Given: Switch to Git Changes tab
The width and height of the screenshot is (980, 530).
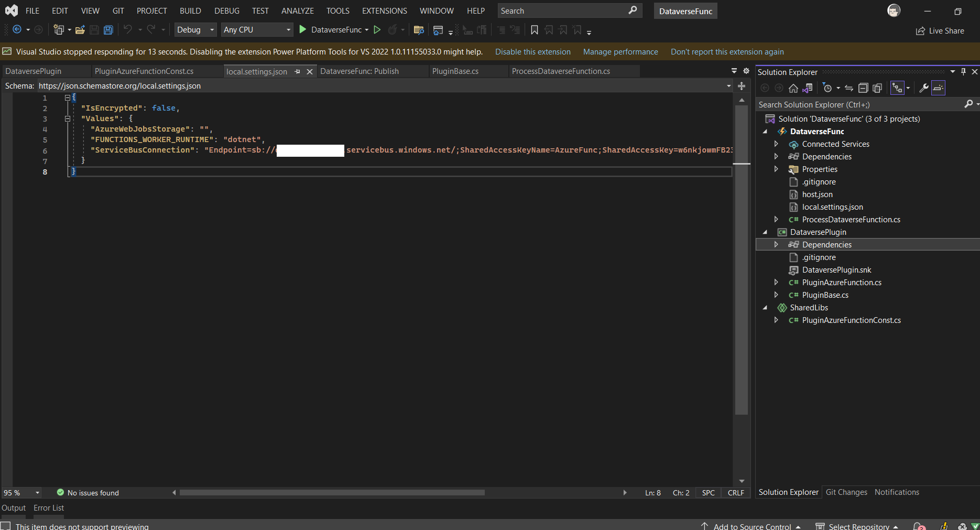Looking at the screenshot, I should point(846,492).
